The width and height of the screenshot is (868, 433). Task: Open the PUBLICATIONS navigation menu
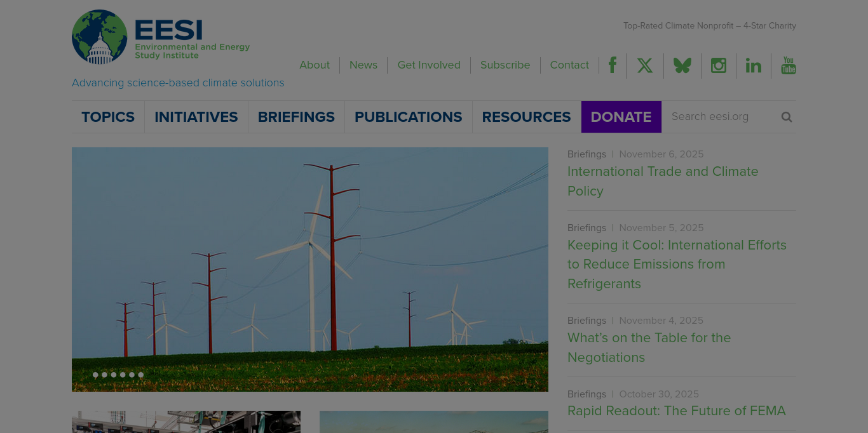[408, 117]
